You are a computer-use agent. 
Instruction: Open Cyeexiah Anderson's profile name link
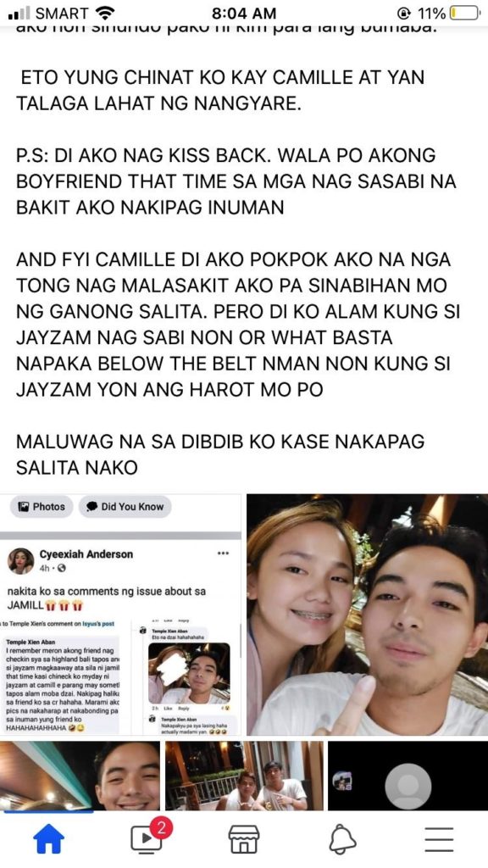pos(86,554)
